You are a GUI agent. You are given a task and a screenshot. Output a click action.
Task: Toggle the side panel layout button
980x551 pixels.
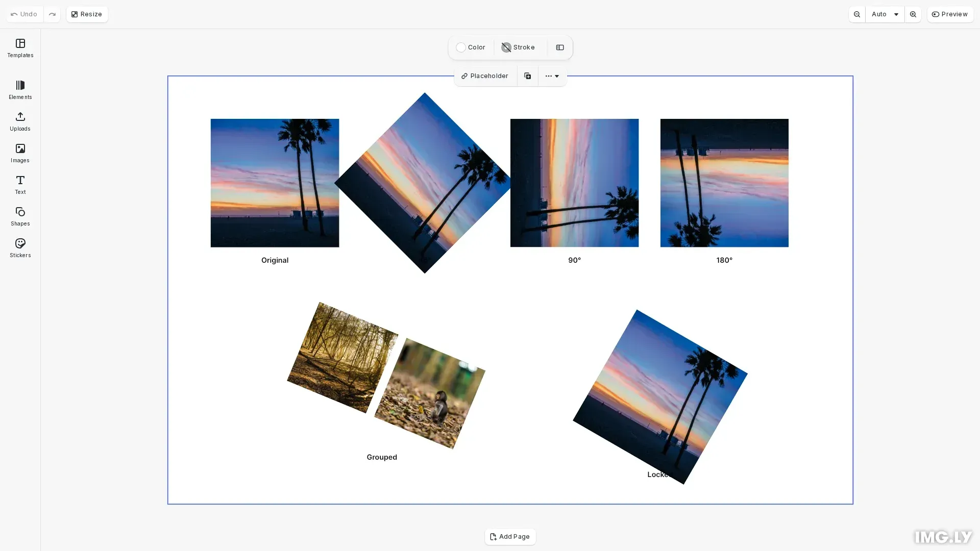click(560, 47)
